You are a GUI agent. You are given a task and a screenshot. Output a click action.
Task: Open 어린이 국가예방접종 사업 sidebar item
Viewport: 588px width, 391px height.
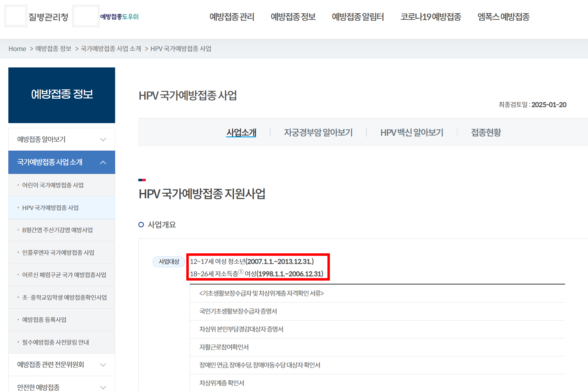62,185
